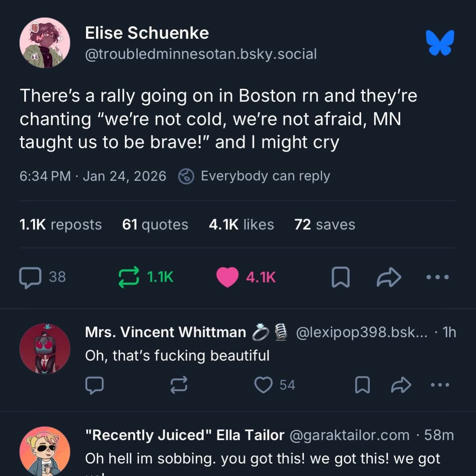Open more options for main post
The image size is (476, 476).
(x=438, y=277)
